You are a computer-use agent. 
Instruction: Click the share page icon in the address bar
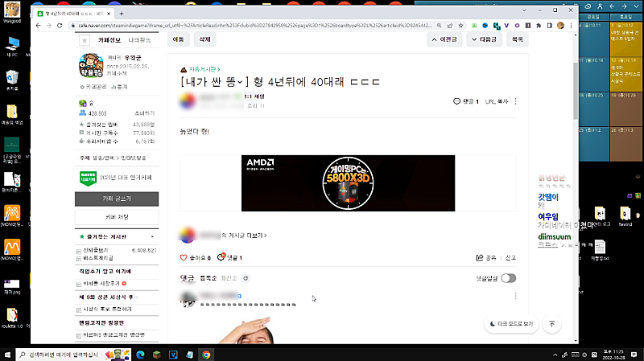450,26
